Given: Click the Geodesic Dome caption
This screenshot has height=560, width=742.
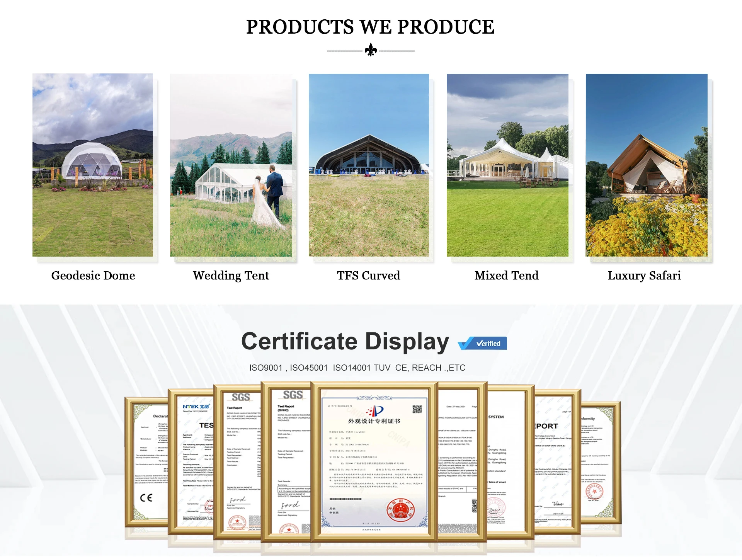Looking at the screenshot, I should tap(93, 276).
